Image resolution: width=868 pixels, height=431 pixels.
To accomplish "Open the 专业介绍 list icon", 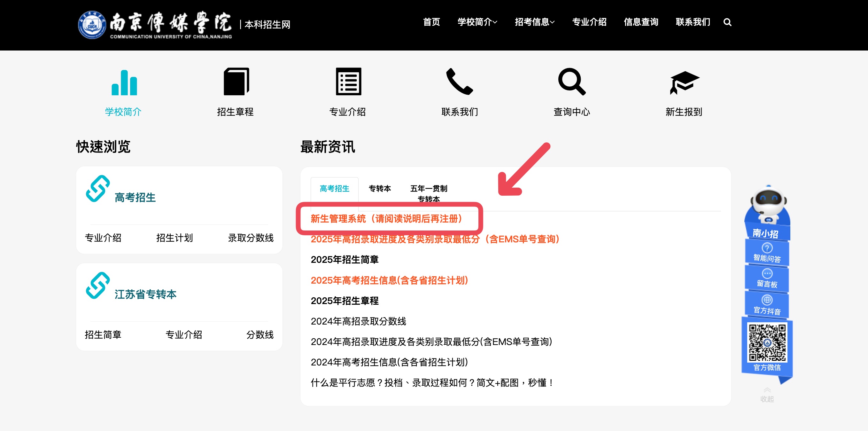I will tap(348, 82).
